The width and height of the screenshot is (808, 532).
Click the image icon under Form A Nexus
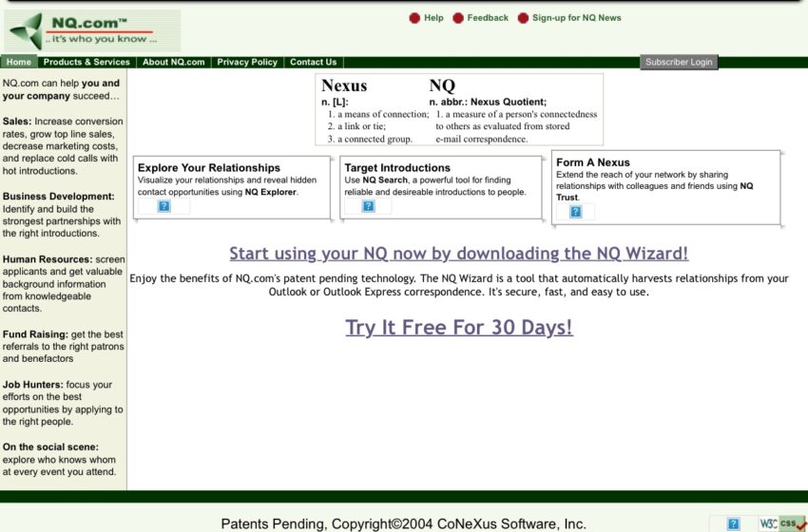pos(575,212)
